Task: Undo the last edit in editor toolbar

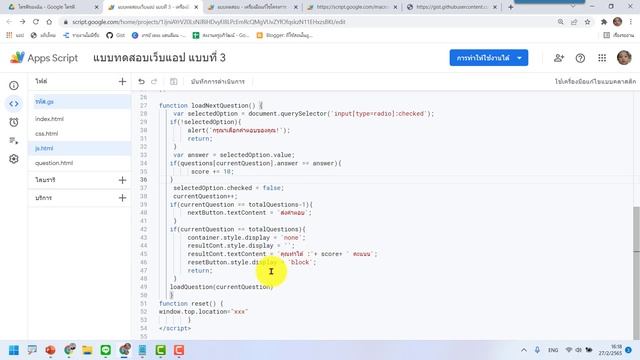Action: click(141, 81)
